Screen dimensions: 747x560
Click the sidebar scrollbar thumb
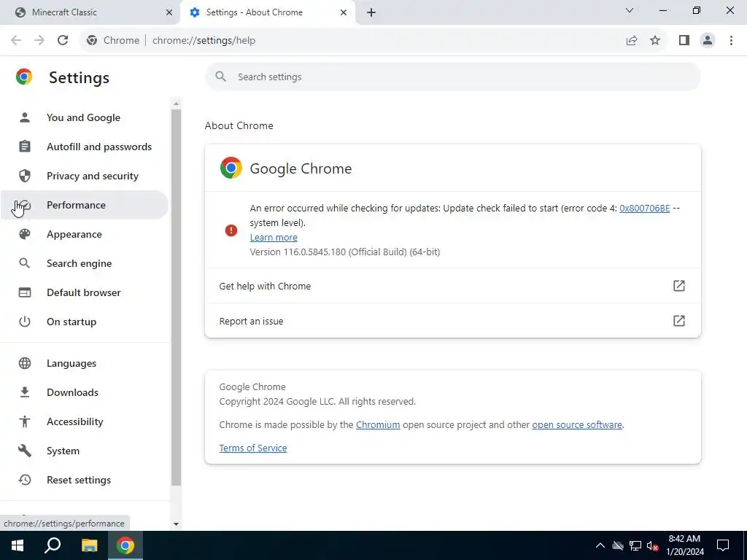pos(177,297)
